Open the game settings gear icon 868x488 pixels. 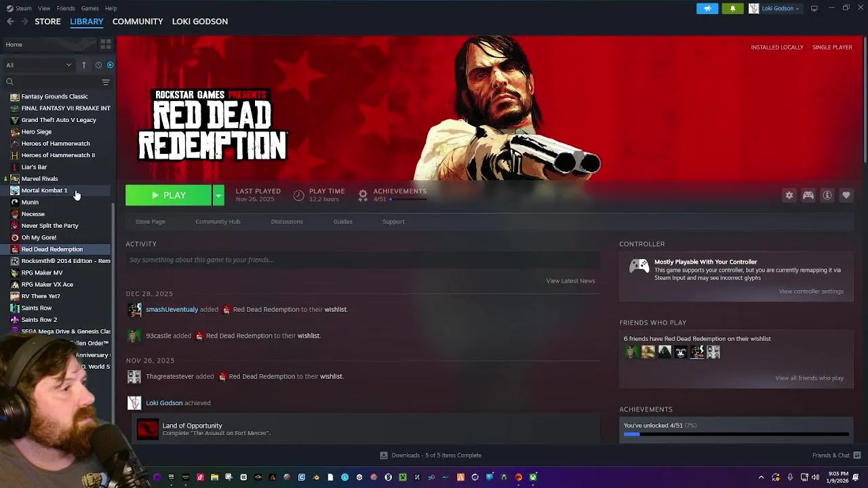pyautogui.click(x=789, y=195)
